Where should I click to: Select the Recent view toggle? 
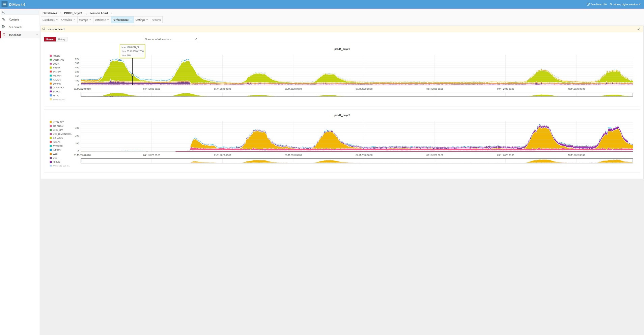point(50,39)
